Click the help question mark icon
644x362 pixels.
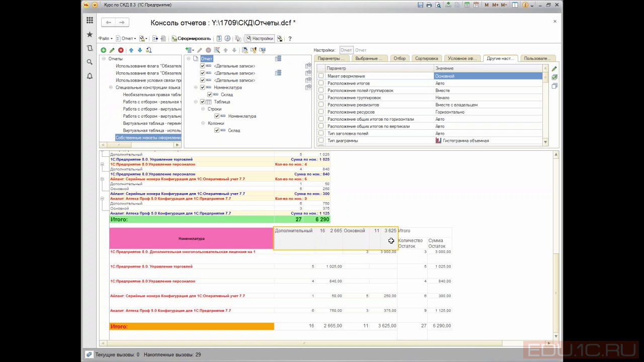(290, 39)
